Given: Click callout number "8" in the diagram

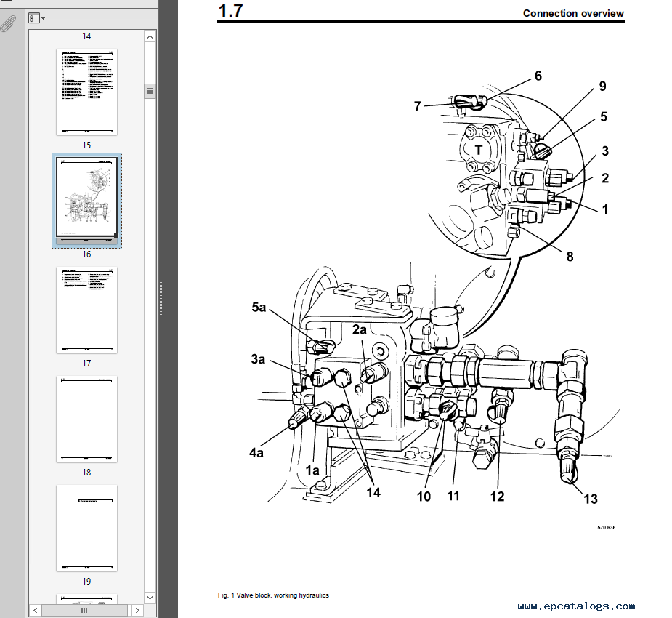Looking at the screenshot, I should (x=570, y=257).
